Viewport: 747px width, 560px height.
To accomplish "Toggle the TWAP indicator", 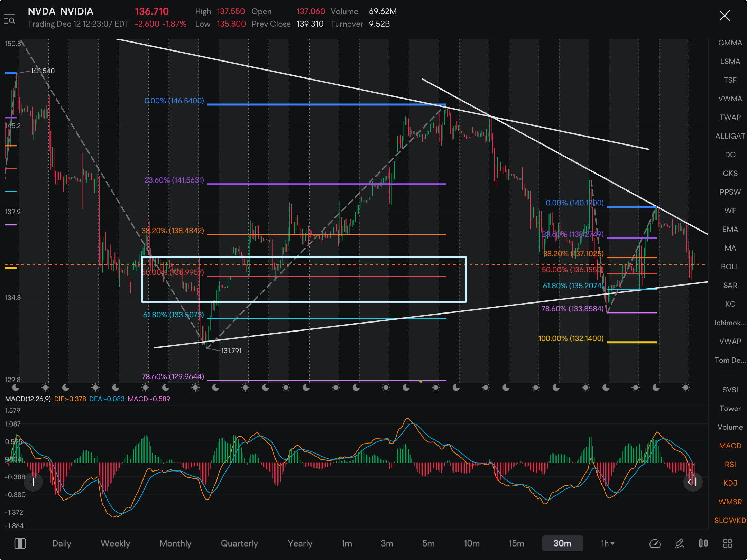I will (x=730, y=118).
